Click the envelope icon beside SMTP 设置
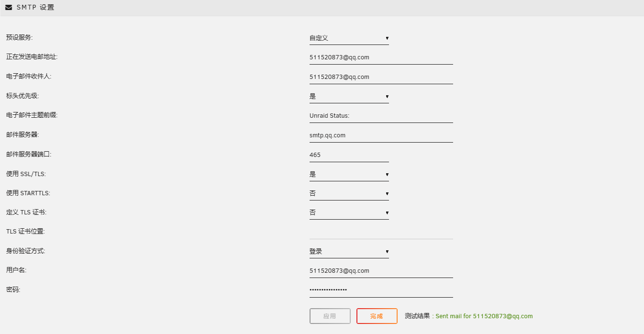Viewport: 644px width, 334px height. 7,7
